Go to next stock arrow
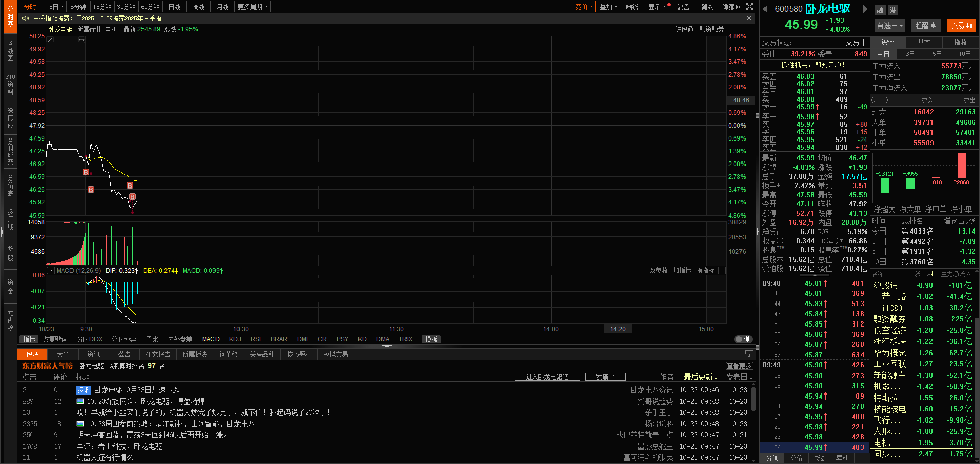 pyautogui.click(x=865, y=9)
